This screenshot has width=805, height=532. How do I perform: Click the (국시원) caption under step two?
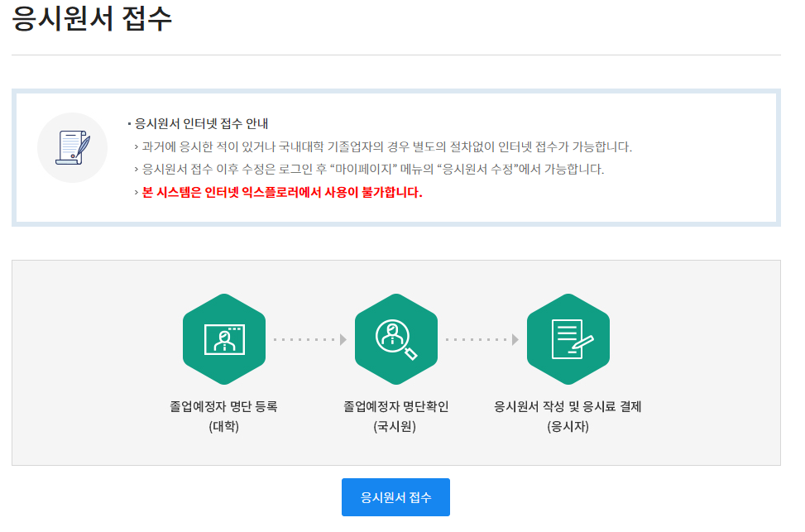click(395, 427)
